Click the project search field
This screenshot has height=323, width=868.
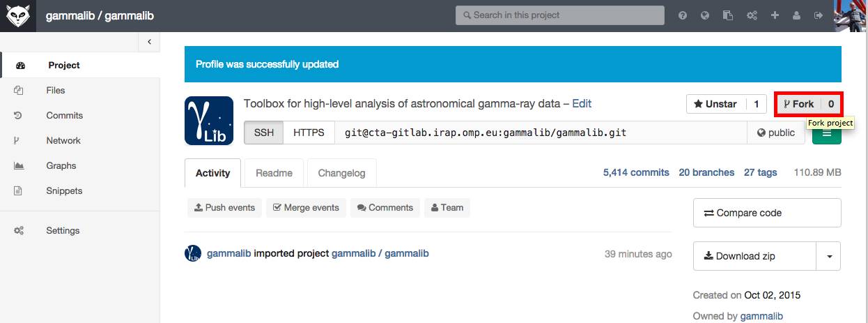coord(560,15)
